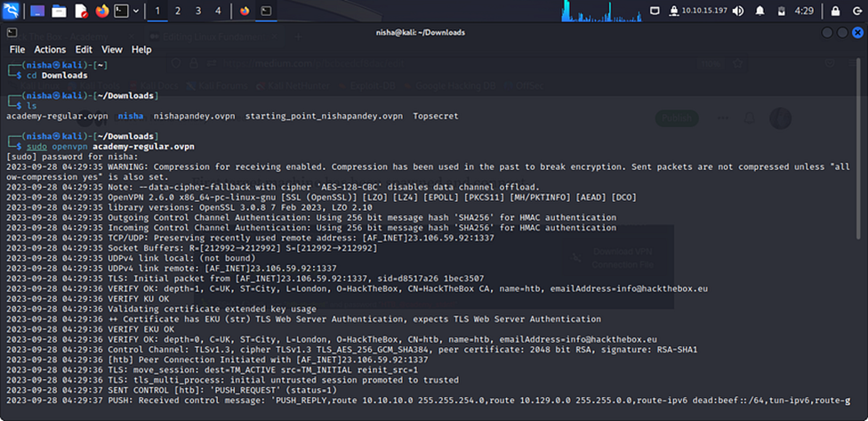Image resolution: width=868 pixels, height=421 pixels.
Task: Click the Show Desktop panel icon
Action: coord(38,11)
